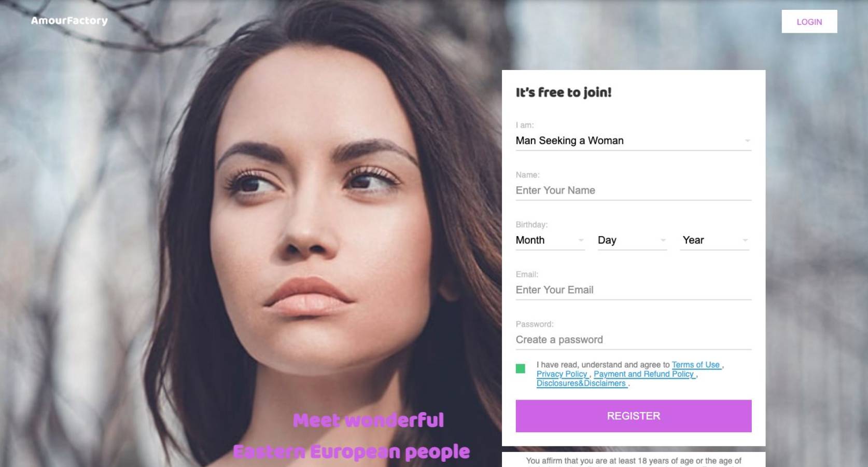This screenshot has height=467, width=868.
Task: Focus the Enter Your Email field
Action: tap(633, 290)
